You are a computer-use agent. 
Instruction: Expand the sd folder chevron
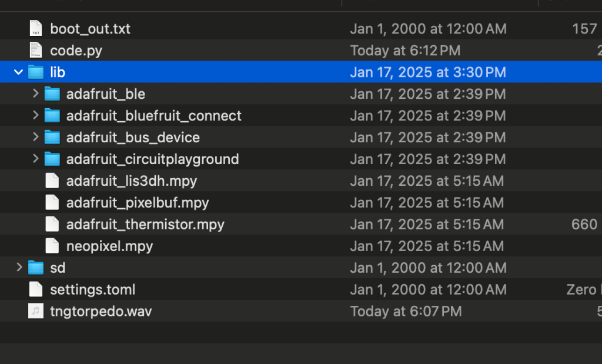pyautogui.click(x=19, y=268)
